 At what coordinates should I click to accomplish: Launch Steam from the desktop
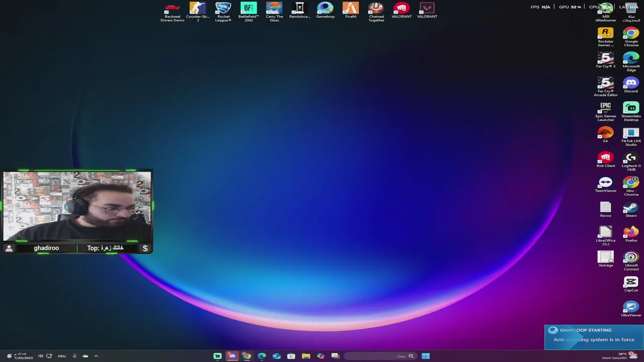(631, 209)
